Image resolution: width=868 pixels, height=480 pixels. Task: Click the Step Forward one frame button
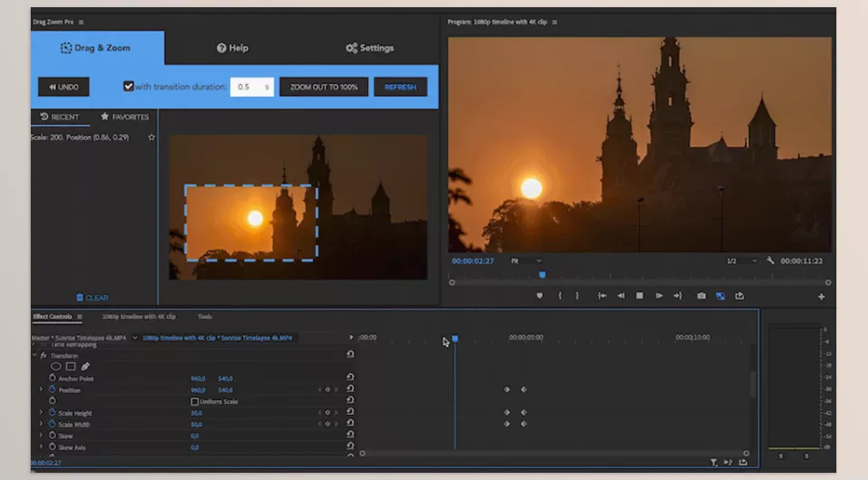pos(659,296)
